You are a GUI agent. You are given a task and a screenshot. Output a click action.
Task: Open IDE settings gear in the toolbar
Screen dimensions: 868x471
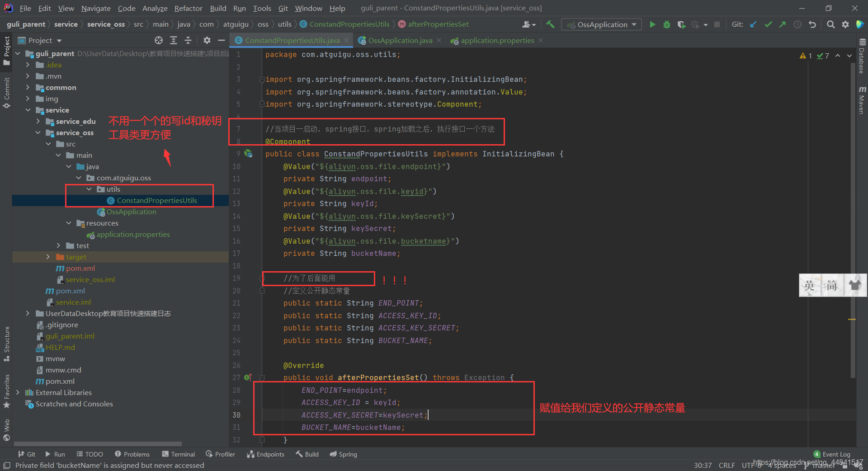pyautogui.click(x=845, y=24)
